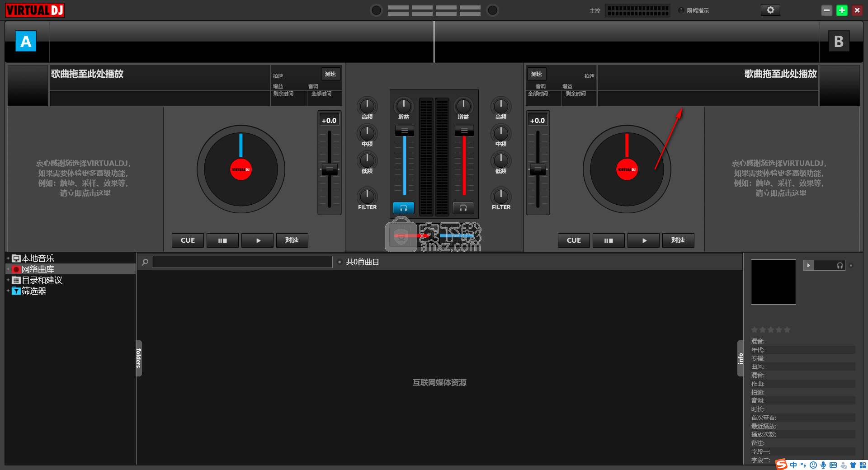Click the right deck CUE button
Image resolution: width=868 pixels, height=470 pixels.
coord(574,240)
